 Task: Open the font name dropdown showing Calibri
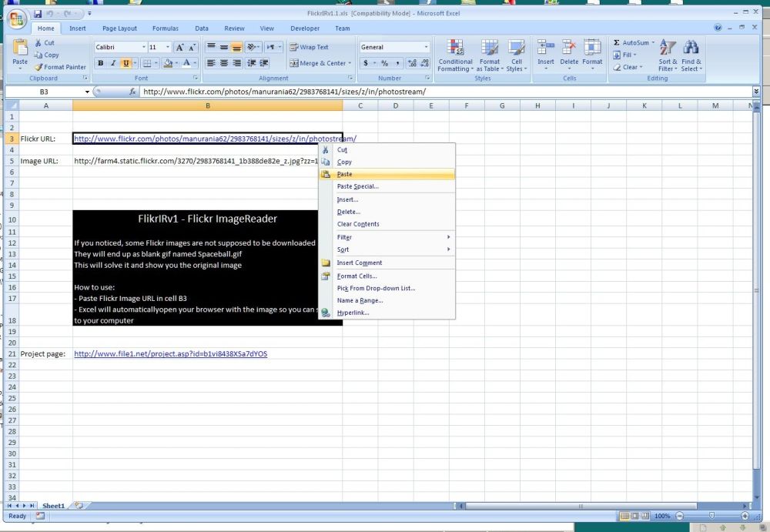[144, 47]
